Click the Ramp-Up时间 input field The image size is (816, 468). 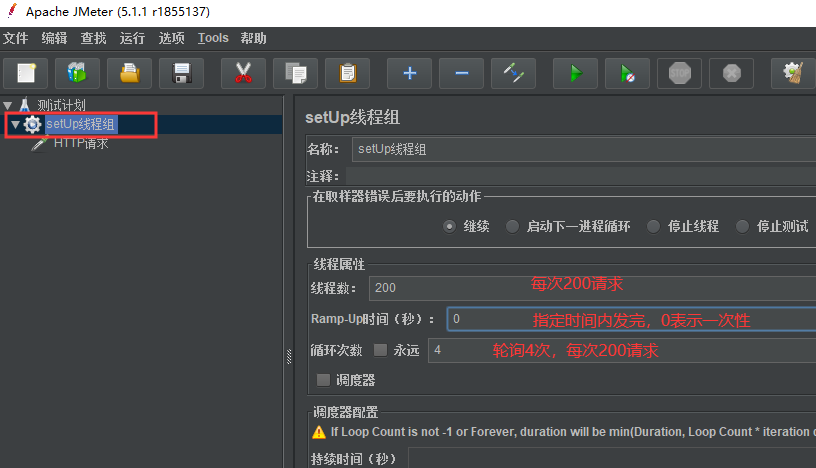point(631,319)
